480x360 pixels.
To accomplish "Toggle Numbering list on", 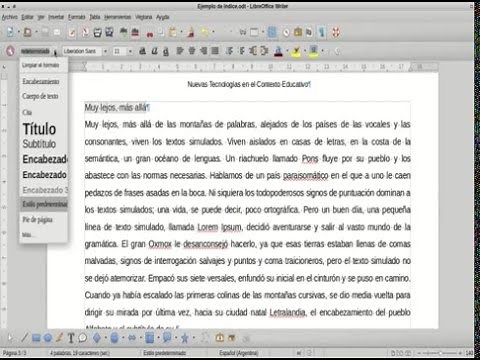I will click(x=229, y=51).
